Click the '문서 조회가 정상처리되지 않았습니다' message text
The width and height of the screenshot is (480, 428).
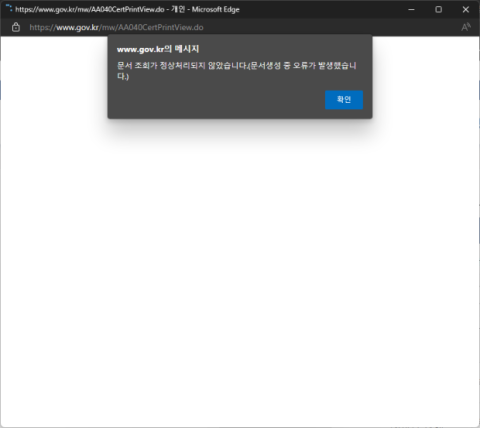point(182,65)
